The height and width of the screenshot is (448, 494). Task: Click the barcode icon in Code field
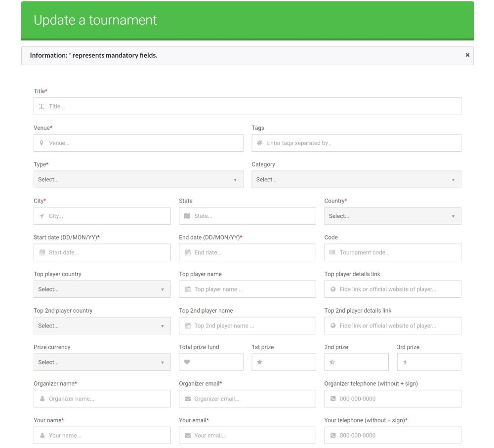tap(332, 253)
